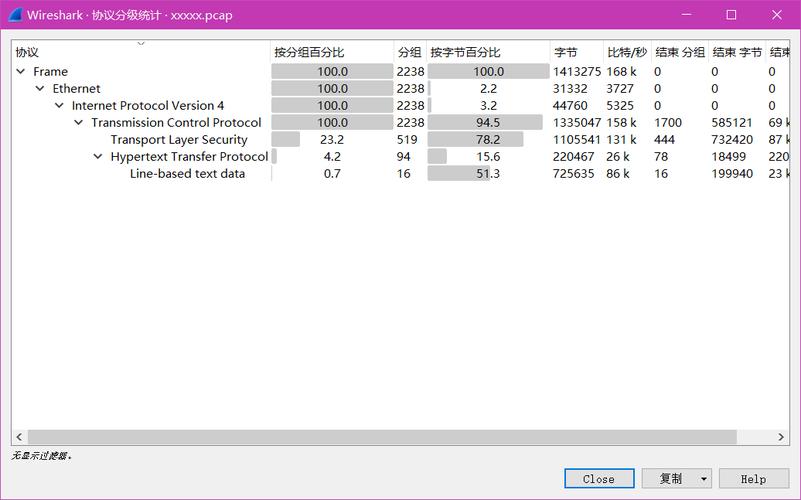Viewport: 801px width, 500px height.
Task: Select the Line-based text data row
Action: pyautogui.click(x=187, y=174)
